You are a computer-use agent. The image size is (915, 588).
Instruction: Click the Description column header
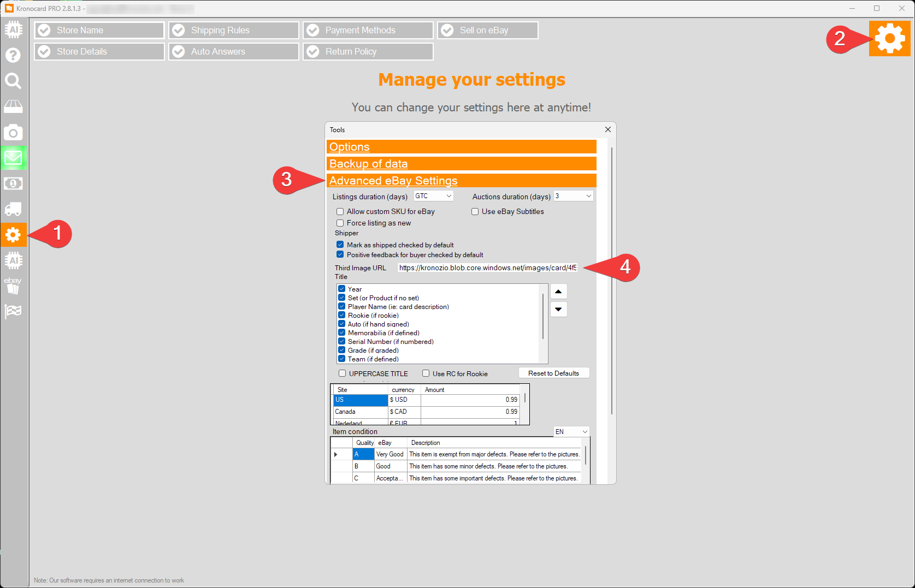494,443
